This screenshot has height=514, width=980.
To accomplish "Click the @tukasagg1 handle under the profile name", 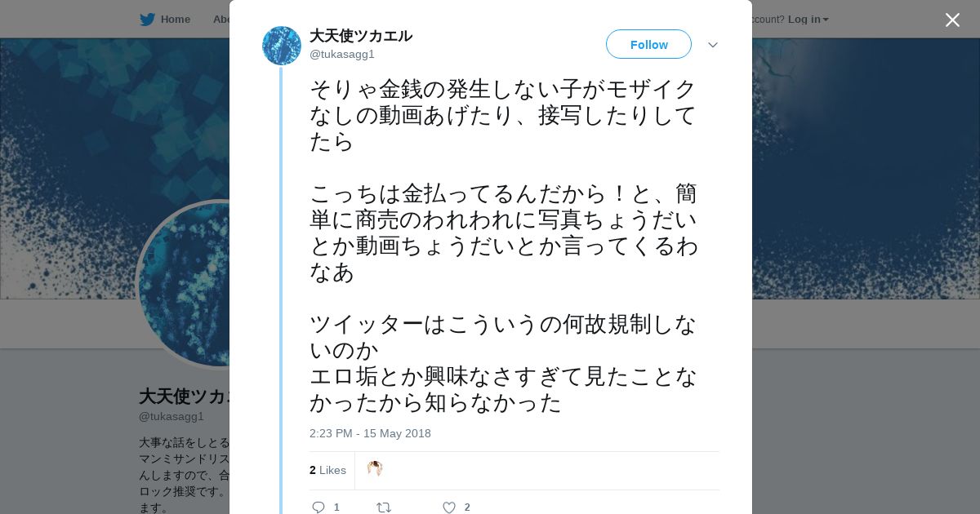I will coord(171,416).
